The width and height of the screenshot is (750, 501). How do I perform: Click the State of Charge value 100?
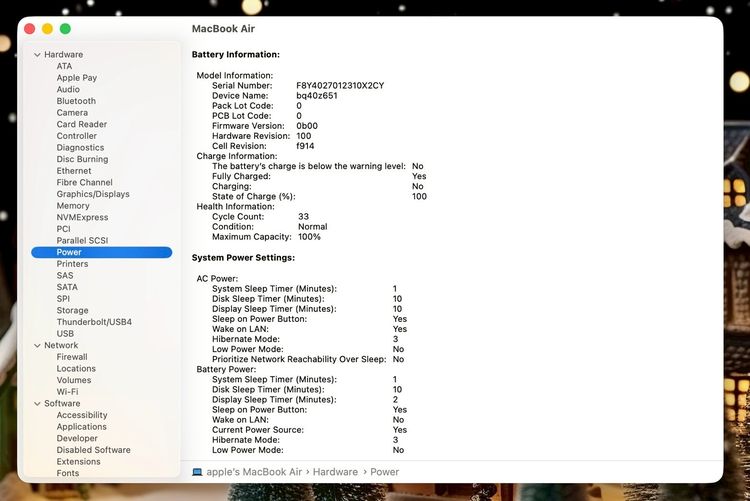tap(419, 196)
